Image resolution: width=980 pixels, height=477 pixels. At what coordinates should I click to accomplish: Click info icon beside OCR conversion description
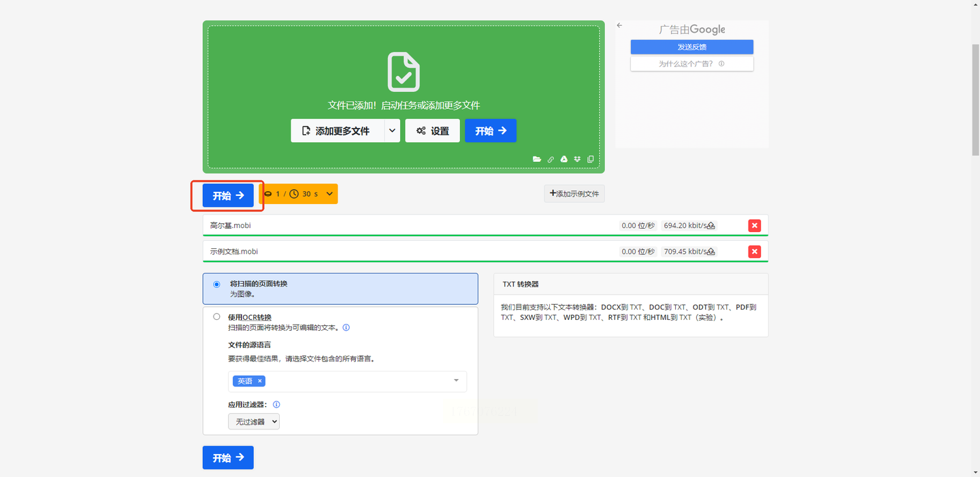pos(346,327)
